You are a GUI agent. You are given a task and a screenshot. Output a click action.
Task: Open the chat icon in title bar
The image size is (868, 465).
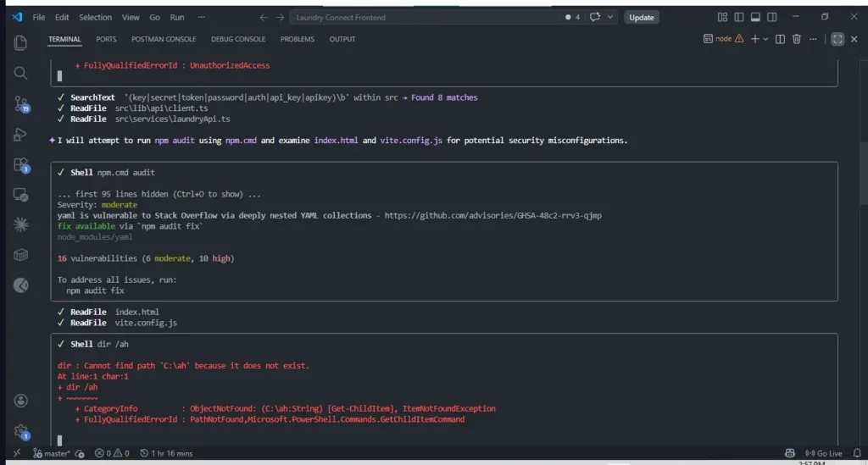(595, 17)
